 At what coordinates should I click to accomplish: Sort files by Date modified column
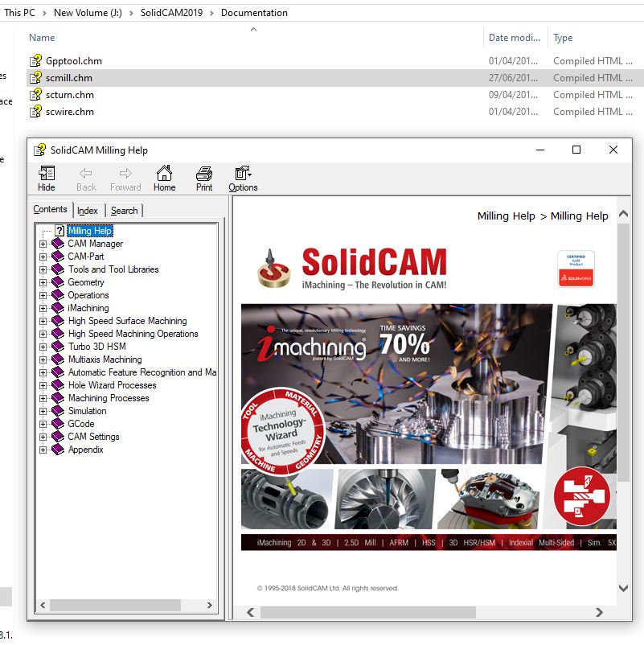[x=515, y=38]
